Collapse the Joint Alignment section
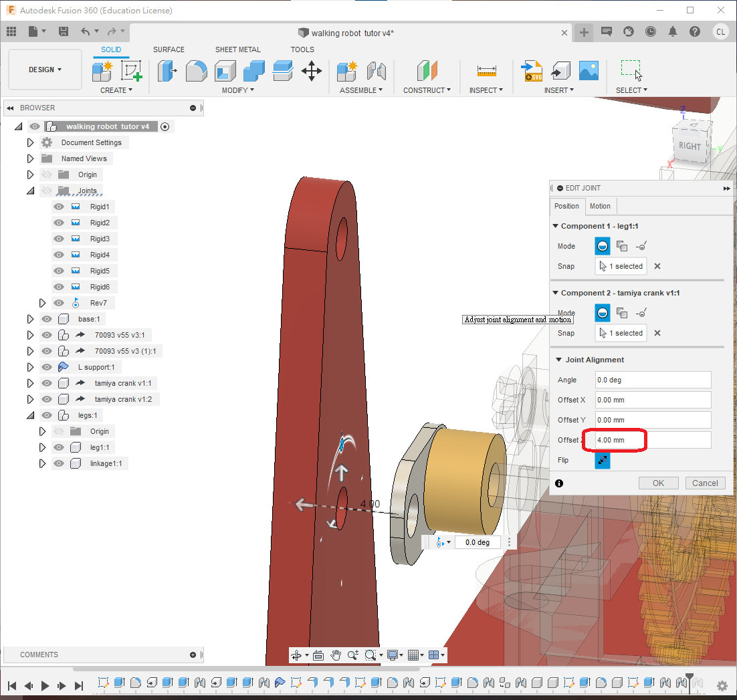The width and height of the screenshot is (737, 700). (558, 360)
